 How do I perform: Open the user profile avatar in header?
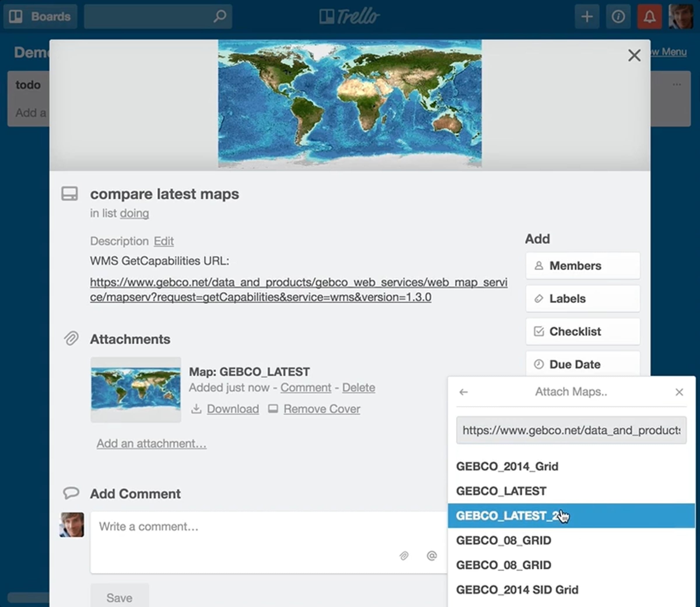pos(681,16)
